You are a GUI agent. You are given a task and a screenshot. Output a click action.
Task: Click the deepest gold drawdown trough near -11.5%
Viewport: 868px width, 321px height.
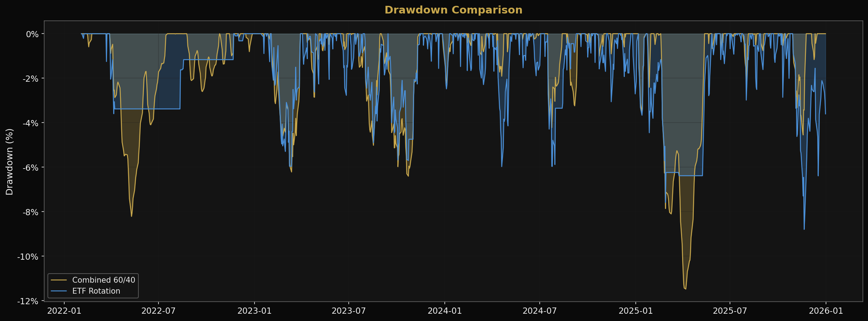coord(685,289)
